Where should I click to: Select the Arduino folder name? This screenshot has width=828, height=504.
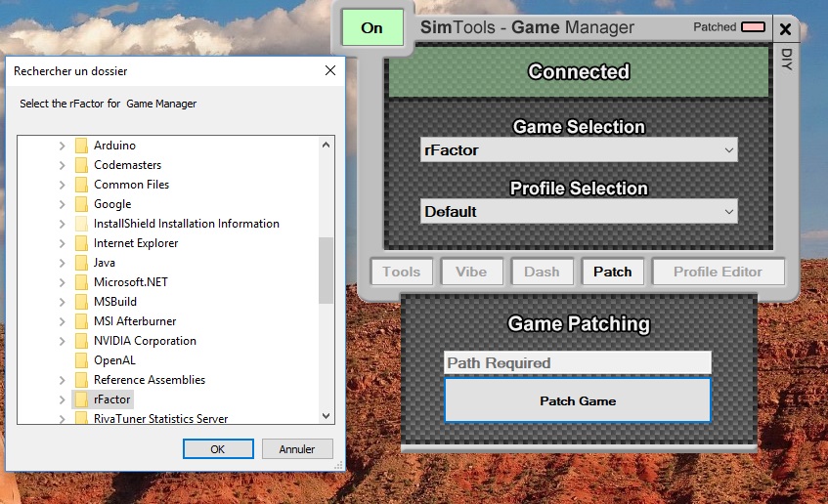point(114,146)
